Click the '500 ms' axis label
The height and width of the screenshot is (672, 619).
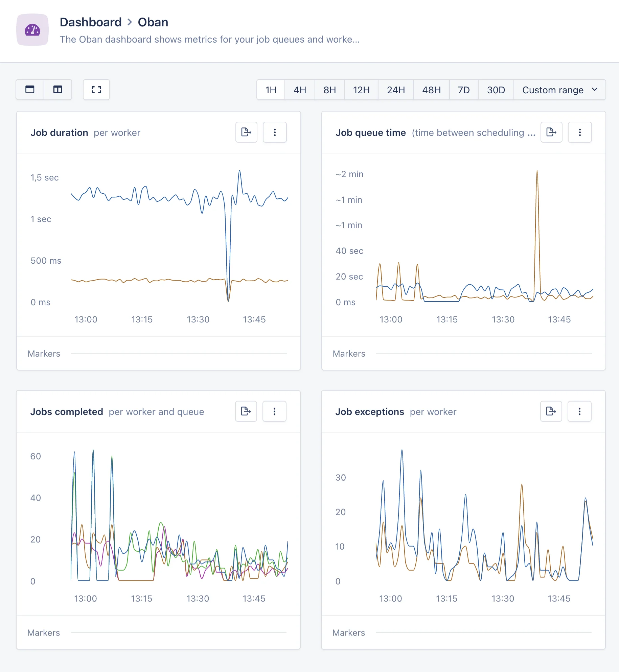coord(46,261)
